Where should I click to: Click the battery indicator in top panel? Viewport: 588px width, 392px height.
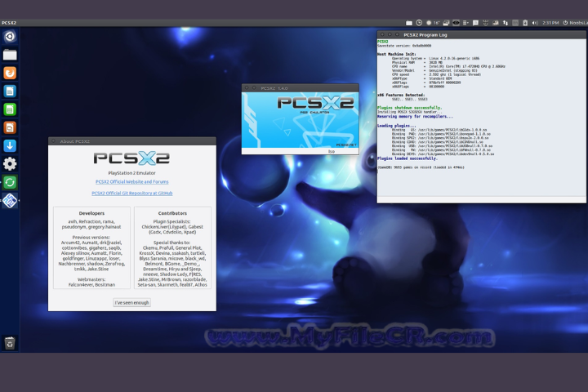pos(525,23)
